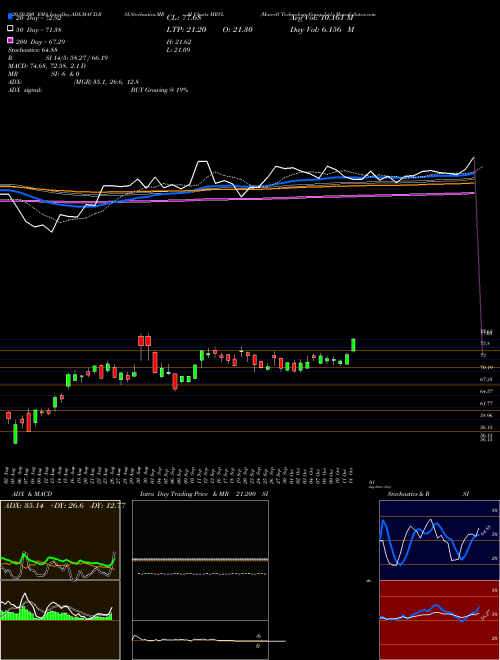
Task: Click the 67.38 price axis label
Action: click(486, 379)
